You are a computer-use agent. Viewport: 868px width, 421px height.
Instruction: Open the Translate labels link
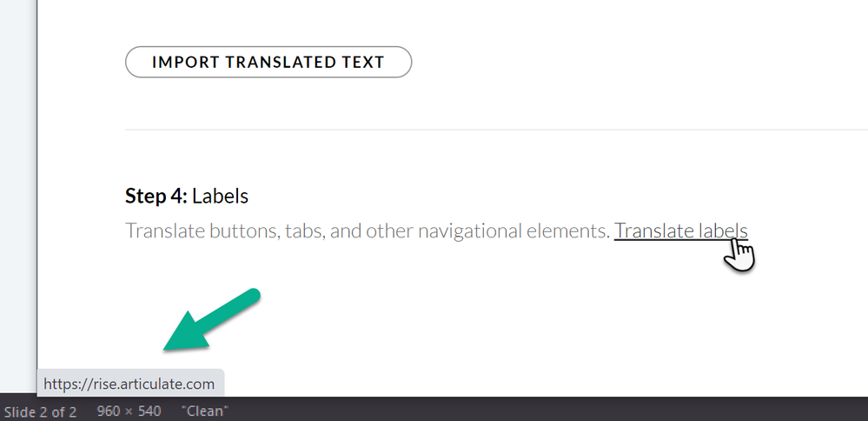[680, 231]
